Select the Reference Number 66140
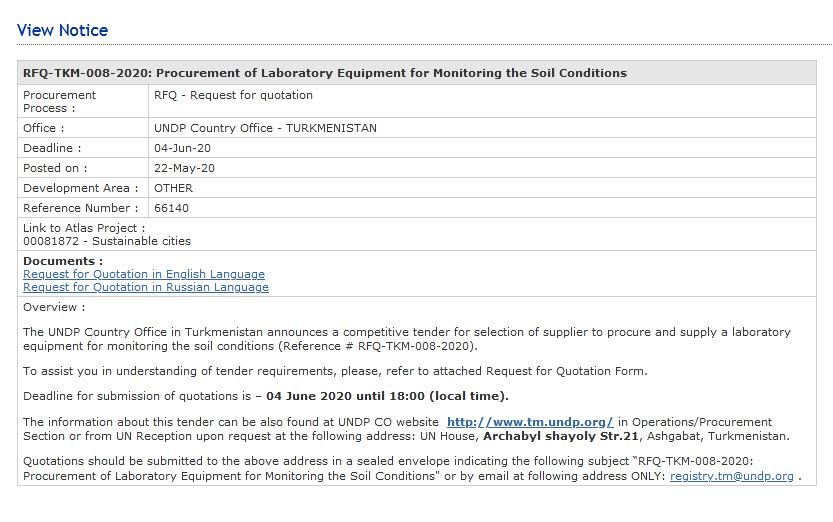 (171, 208)
